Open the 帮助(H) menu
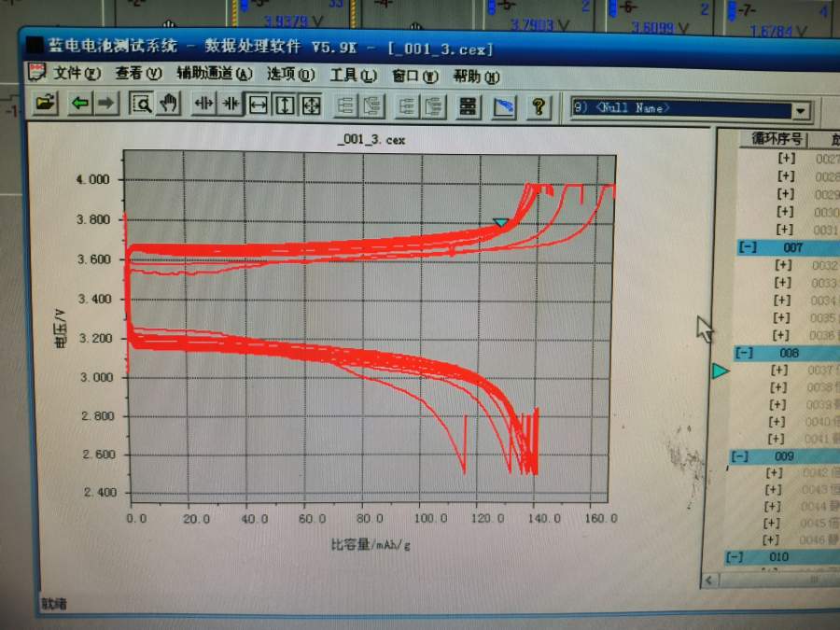 [476, 77]
